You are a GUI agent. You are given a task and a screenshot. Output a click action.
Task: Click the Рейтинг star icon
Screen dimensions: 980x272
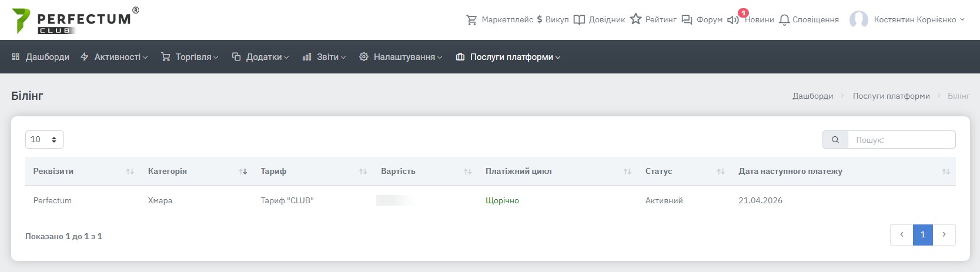[636, 19]
